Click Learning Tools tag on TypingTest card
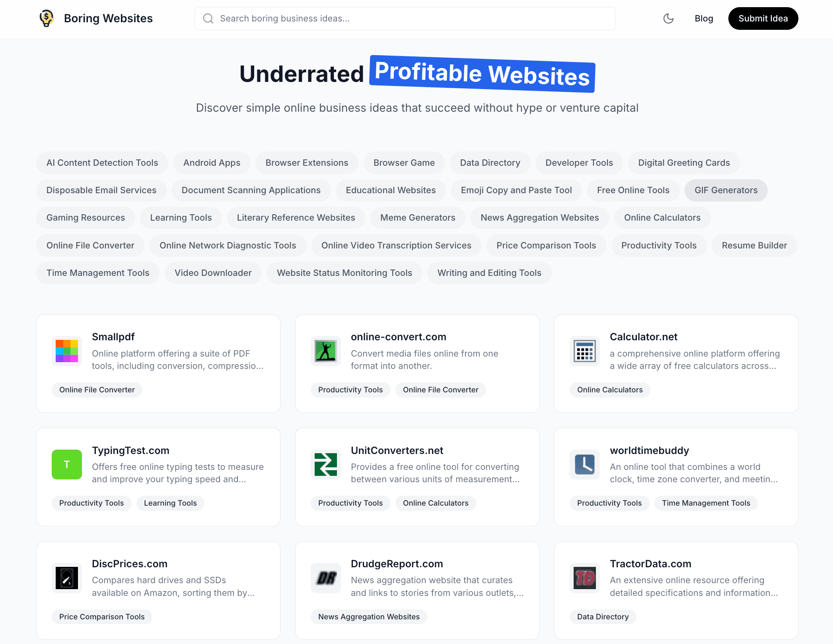The image size is (833, 644). click(x=170, y=503)
